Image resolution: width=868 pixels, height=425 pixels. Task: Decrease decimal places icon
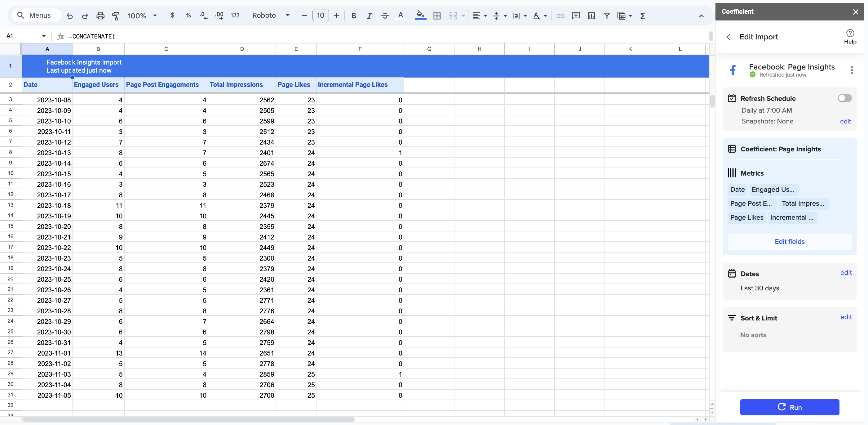204,16
